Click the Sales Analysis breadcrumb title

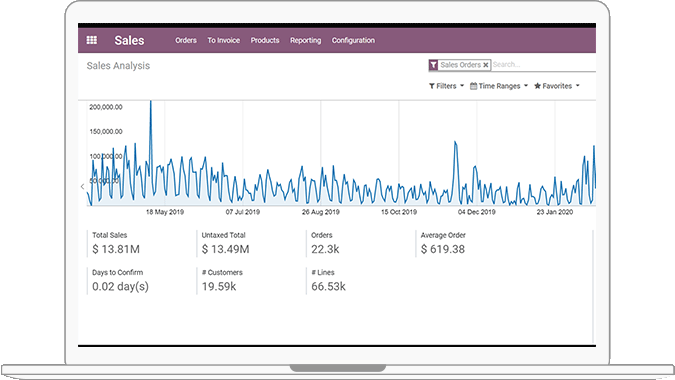(x=118, y=65)
